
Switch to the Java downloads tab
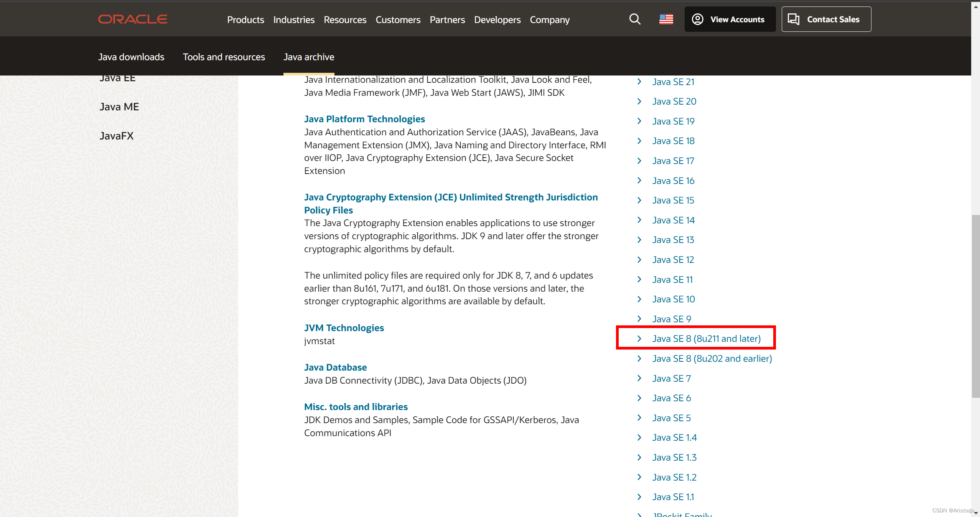pyautogui.click(x=131, y=57)
